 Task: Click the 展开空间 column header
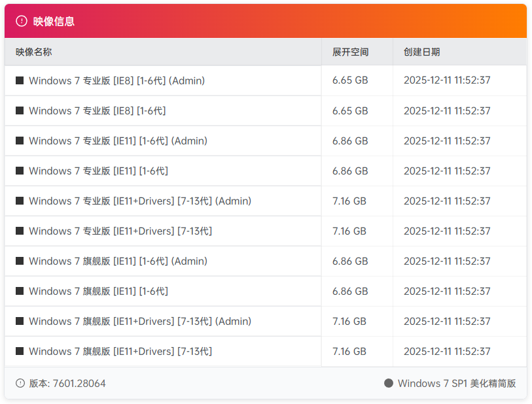[351, 52]
